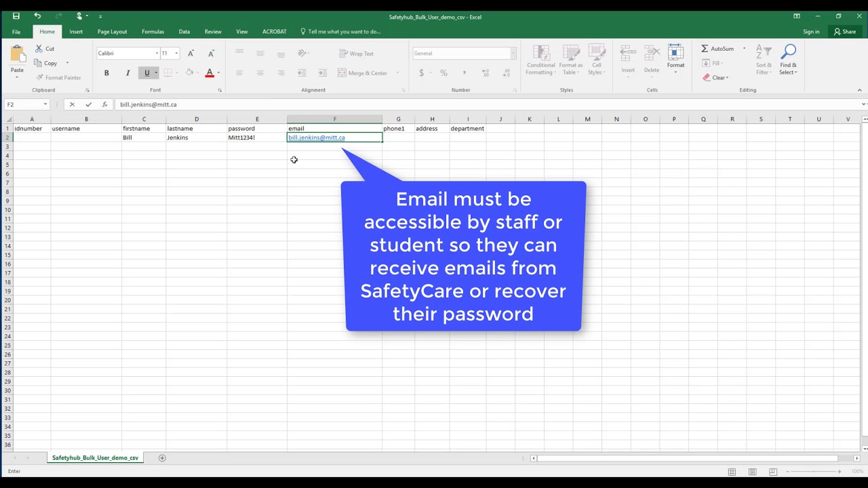This screenshot has width=868, height=488.
Task: Open the File tab
Action: (16, 32)
